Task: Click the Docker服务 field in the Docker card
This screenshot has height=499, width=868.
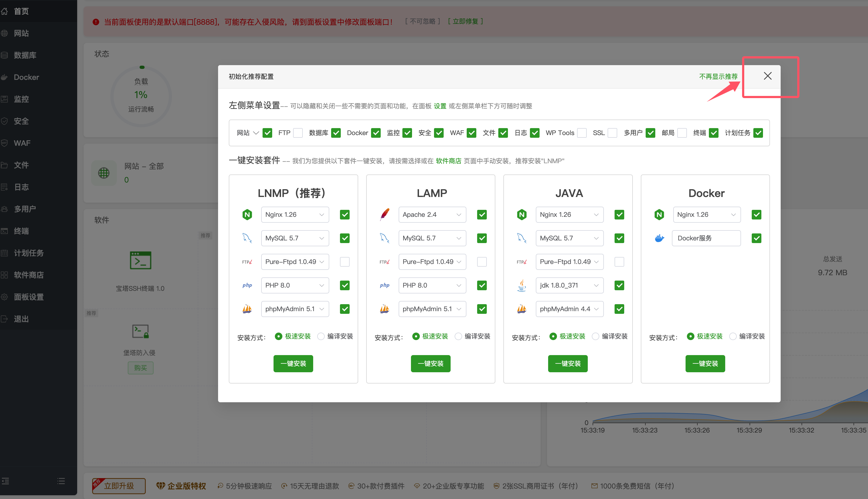Action: (706, 238)
